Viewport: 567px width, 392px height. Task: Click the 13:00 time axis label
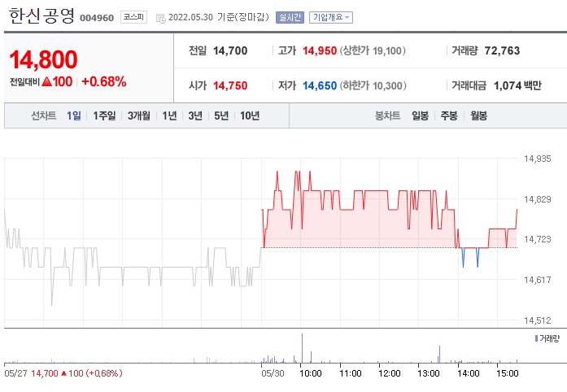[428, 373]
